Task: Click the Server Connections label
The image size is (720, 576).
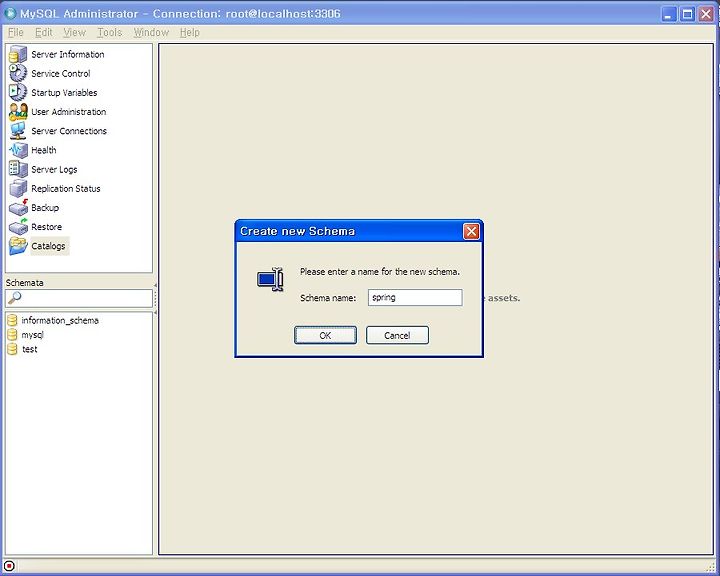Action: [69, 131]
